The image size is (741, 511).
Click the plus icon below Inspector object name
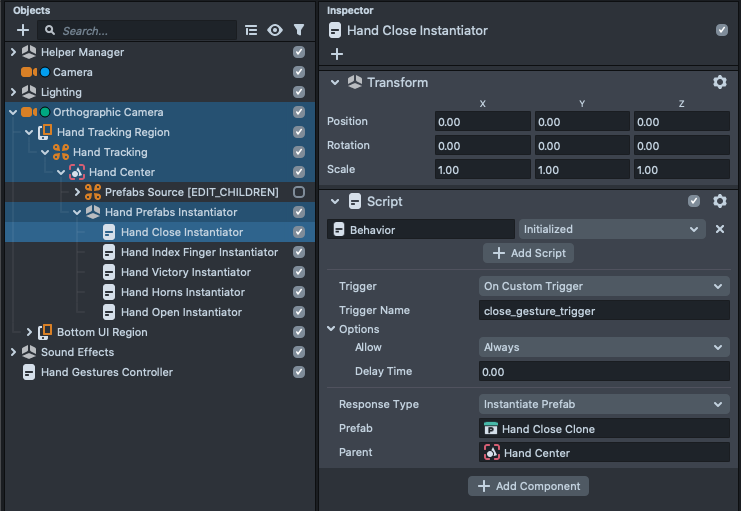coord(337,54)
